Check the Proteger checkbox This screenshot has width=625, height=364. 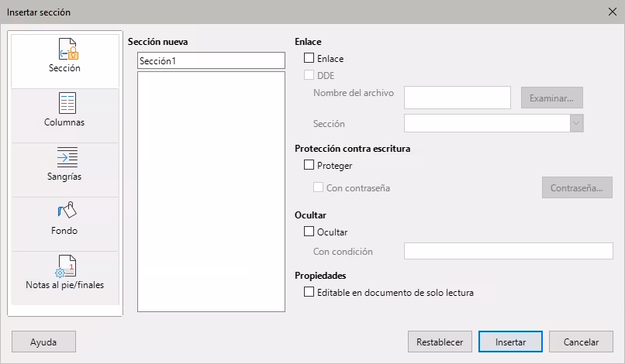pos(309,165)
